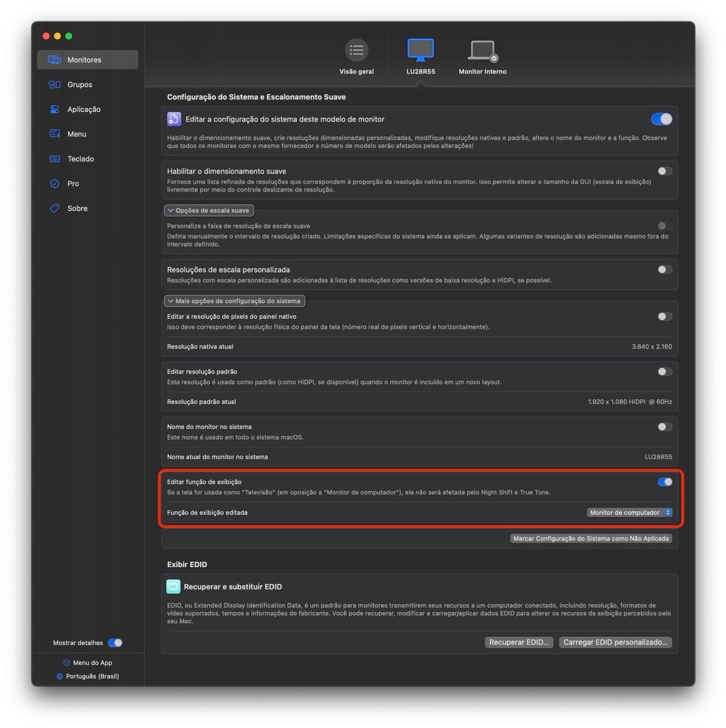Click 'Marcar Configuração do Sistema como Não Aplicada'
The image size is (726, 728).
pos(591,538)
